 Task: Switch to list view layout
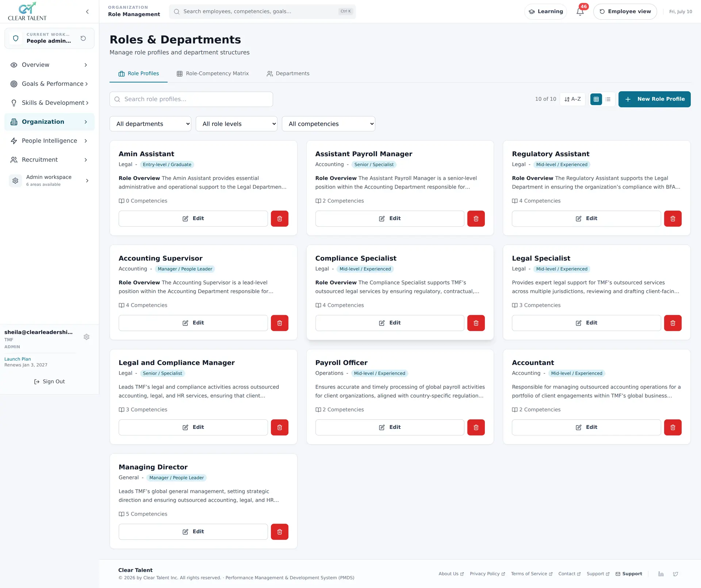tap(608, 99)
